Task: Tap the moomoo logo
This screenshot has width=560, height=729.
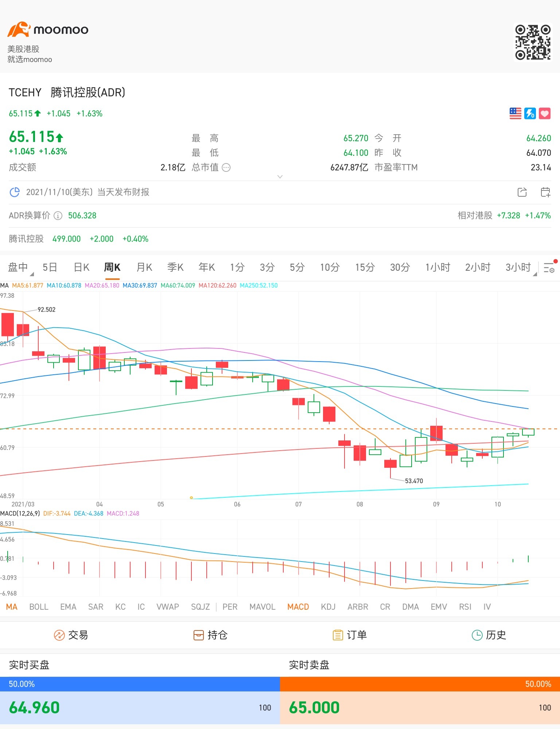Action: [48, 29]
